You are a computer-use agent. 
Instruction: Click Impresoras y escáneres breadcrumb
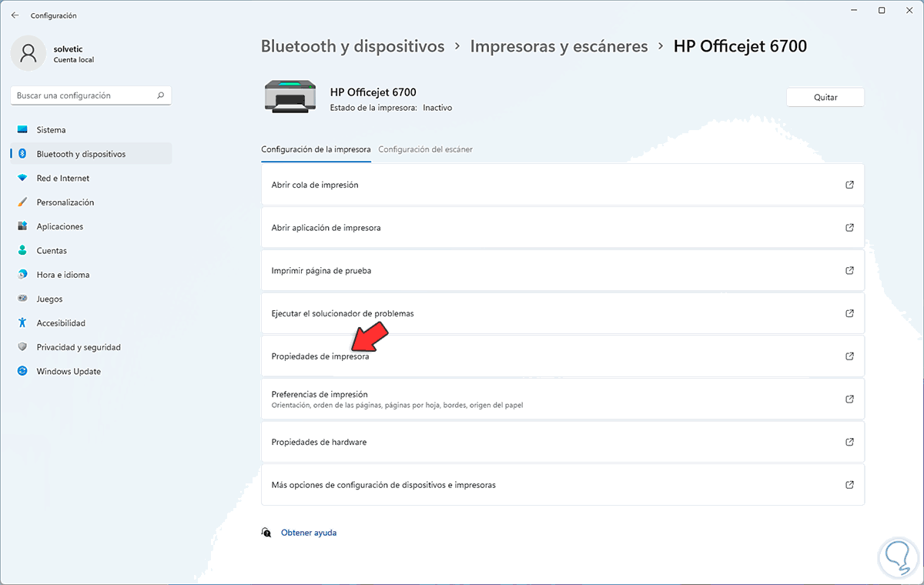pyautogui.click(x=559, y=46)
